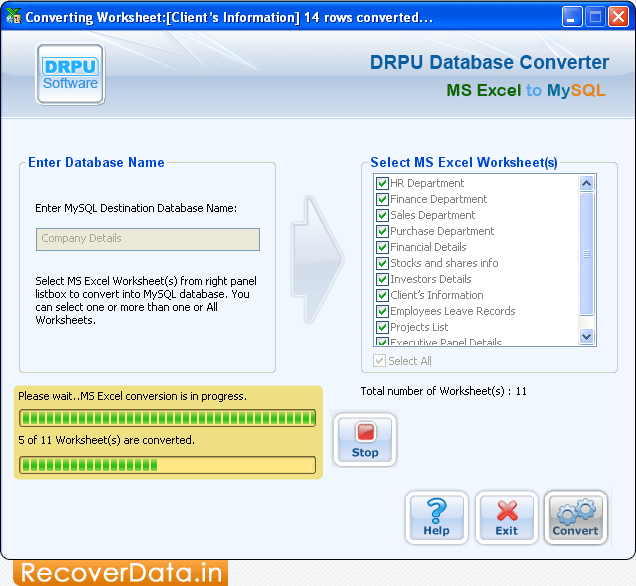Viewport: 636px width, 586px height.
Task: Click the application icon in title bar
Action: click(x=13, y=17)
